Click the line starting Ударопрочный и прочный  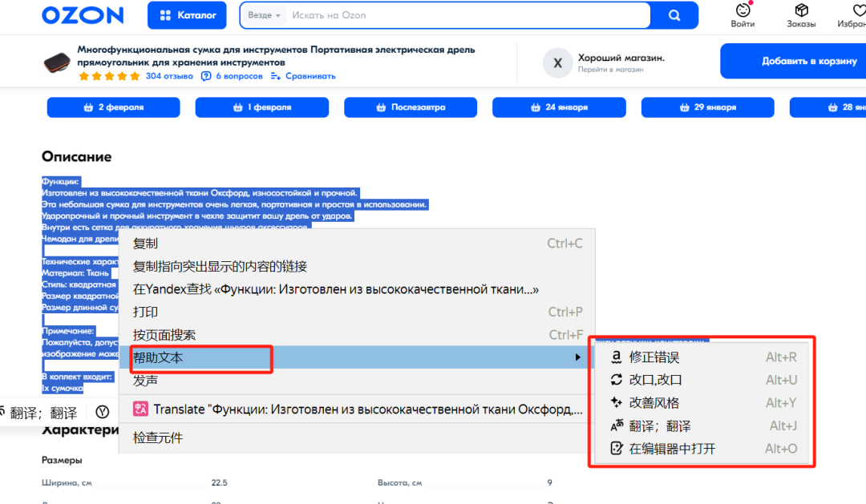point(197,216)
